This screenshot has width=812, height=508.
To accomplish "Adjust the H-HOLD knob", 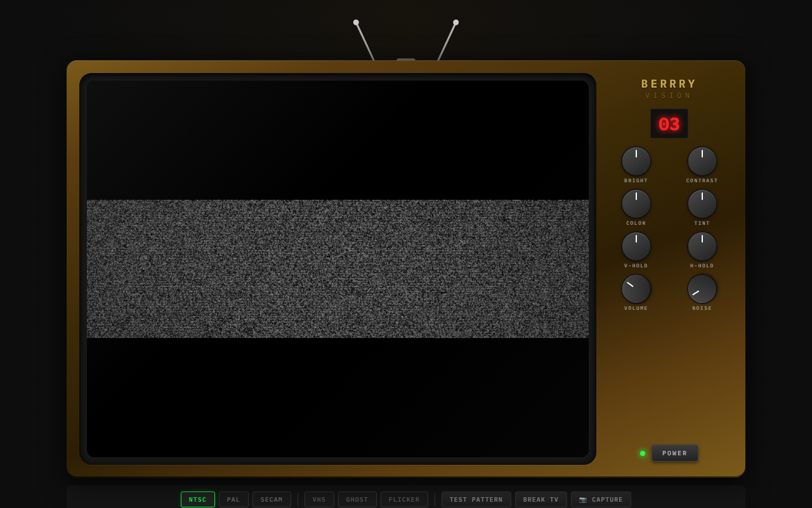I will pyautogui.click(x=702, y=246).
